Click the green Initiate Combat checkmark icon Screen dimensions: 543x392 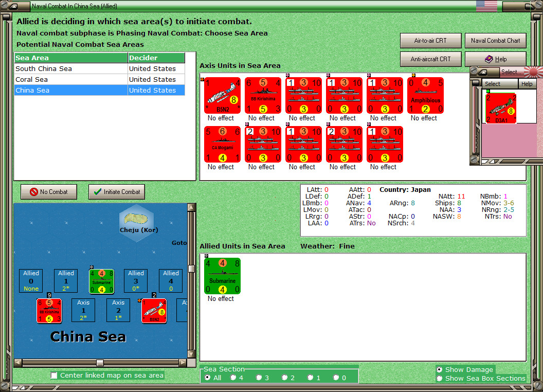(x=98, y=192)
